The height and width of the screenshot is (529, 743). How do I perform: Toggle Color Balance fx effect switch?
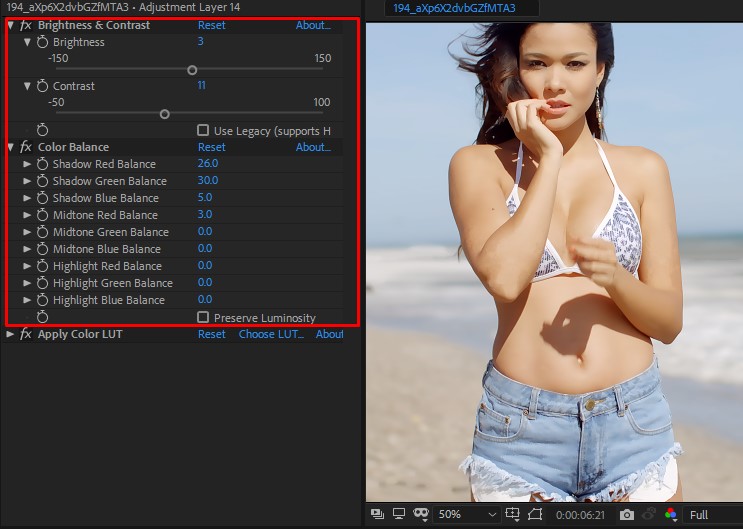(x=26, y=147)
